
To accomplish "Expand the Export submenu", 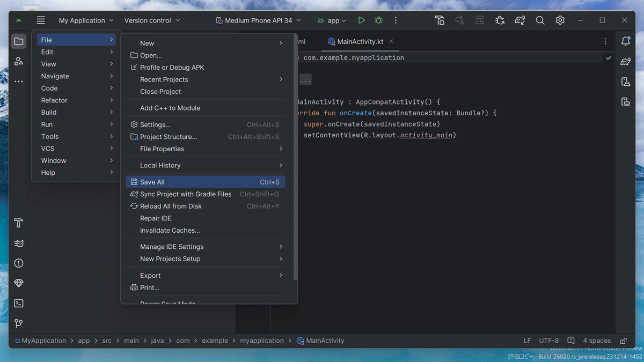I will tap(206, 275).
